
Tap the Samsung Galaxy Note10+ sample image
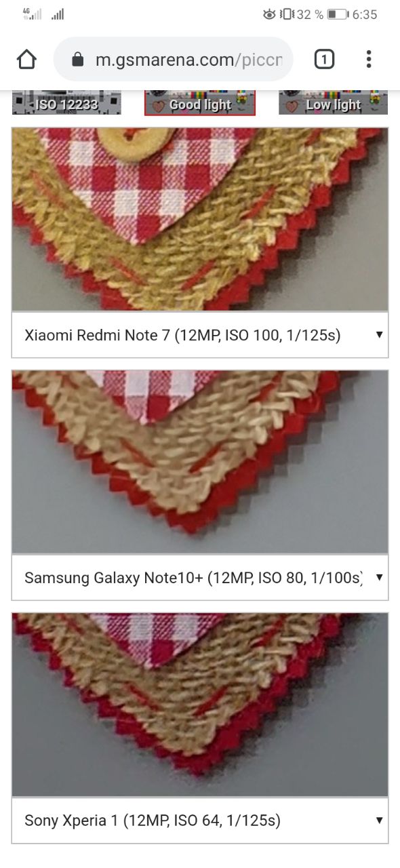(200, 462)
